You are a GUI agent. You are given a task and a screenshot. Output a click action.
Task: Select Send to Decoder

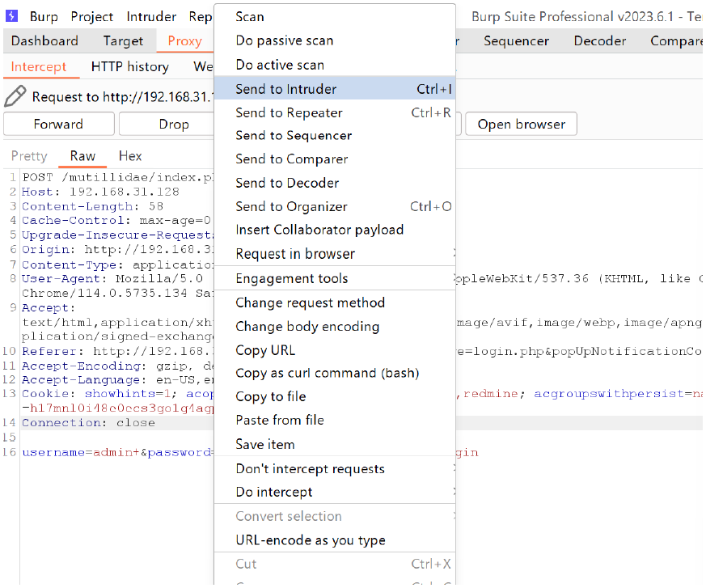(x=335, y=183)
